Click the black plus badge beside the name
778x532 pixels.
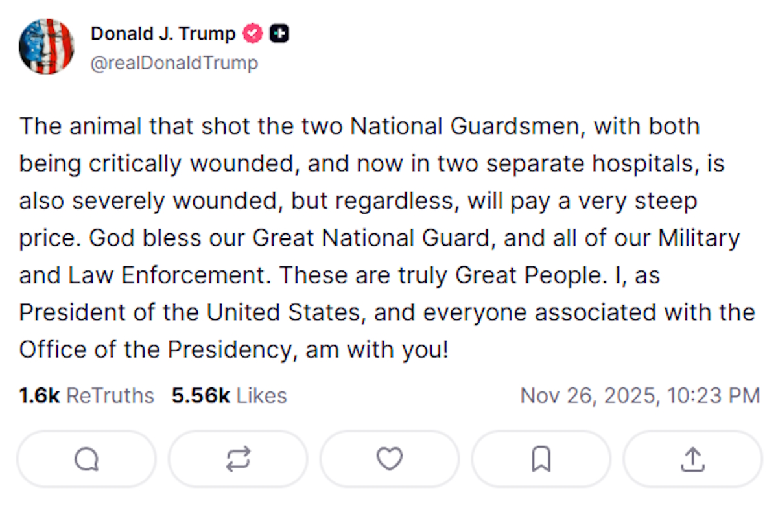click(279, 33)
